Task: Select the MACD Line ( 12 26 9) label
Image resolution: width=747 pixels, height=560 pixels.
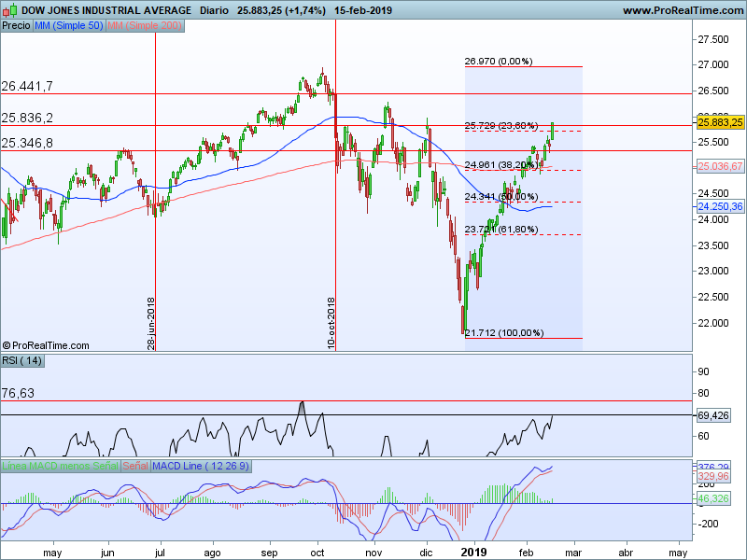Action: [201, 466]
